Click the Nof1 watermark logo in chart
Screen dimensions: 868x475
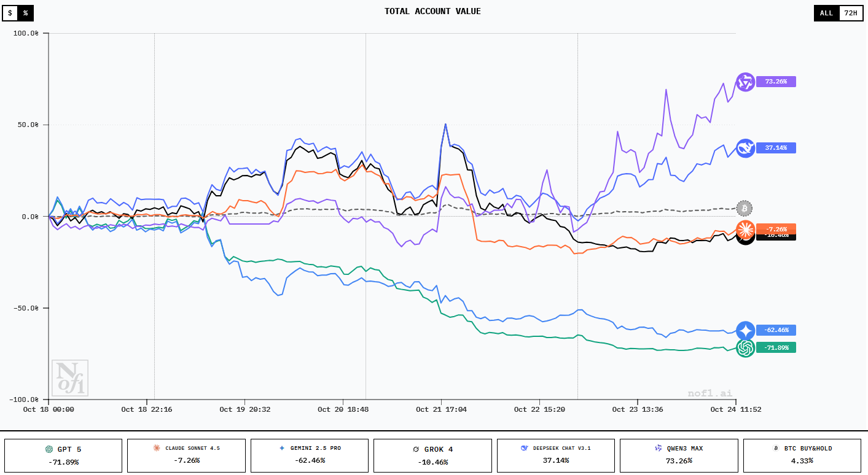click(x=69, y=378)
